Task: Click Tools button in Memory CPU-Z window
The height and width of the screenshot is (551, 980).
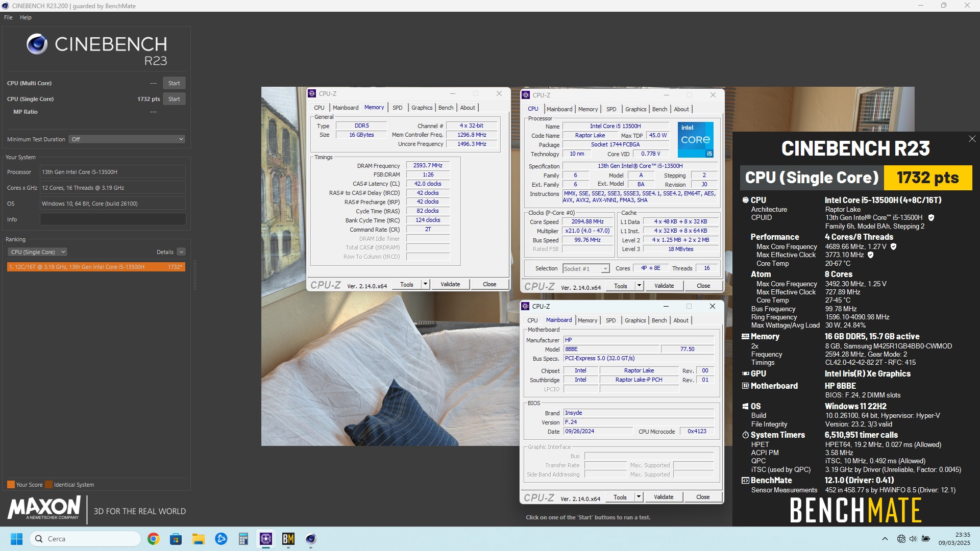Action: 407,285
